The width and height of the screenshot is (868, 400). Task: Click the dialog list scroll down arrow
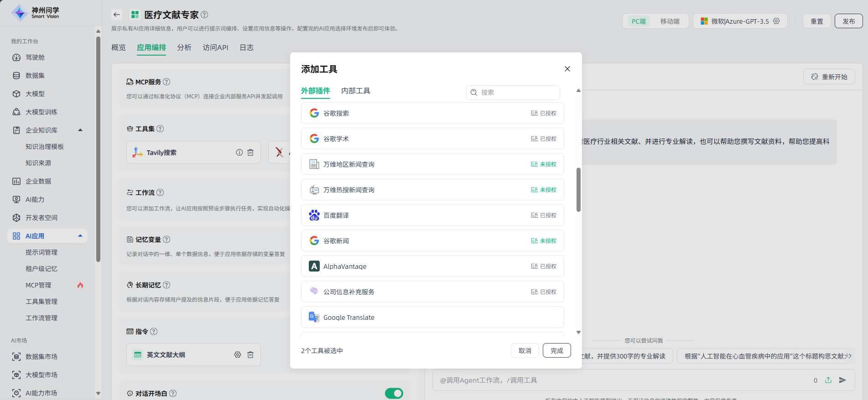click(x=578, y=333)
